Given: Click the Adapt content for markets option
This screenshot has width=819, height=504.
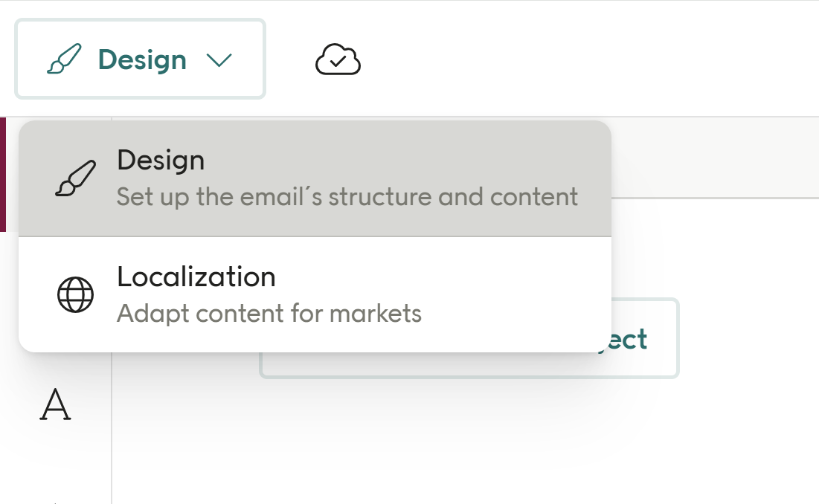Looking at the screenshot, I should pos(269,314).
